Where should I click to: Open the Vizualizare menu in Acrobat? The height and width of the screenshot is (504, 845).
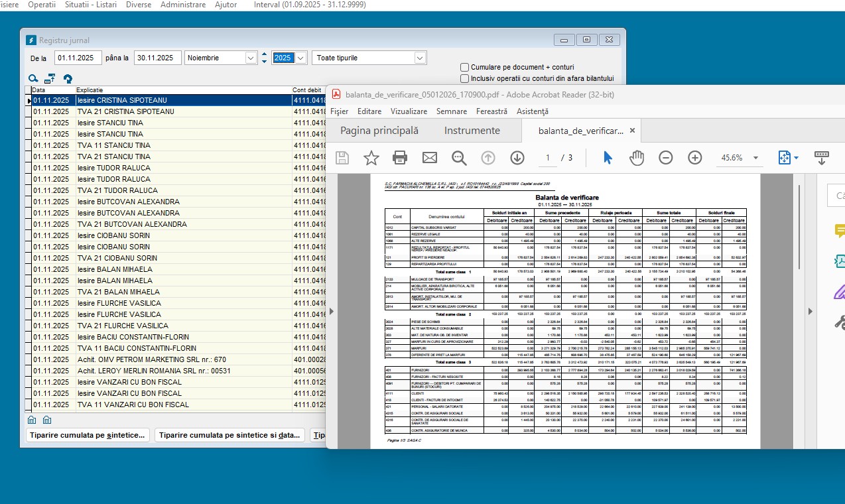pos(409,111)
